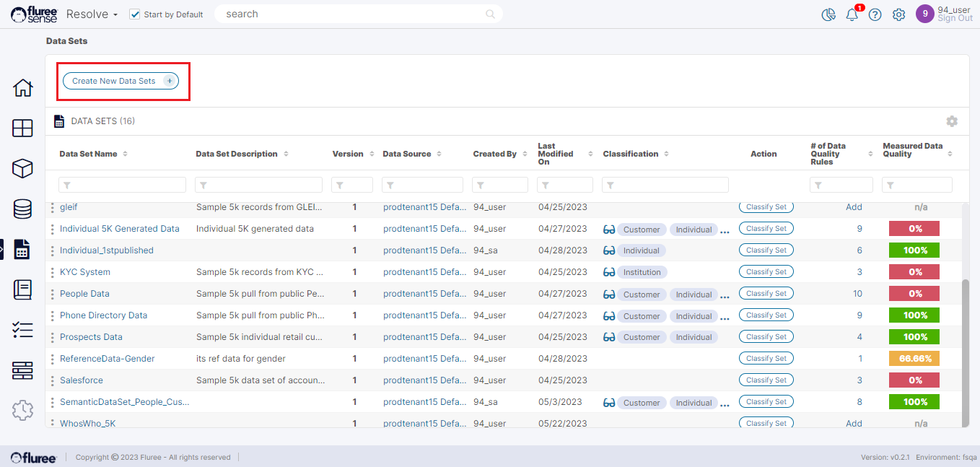Image resolution: width=980 pixels, height=467 pixels.
Task: Click the Data Set Description filter field
Action: coord(258,186)
